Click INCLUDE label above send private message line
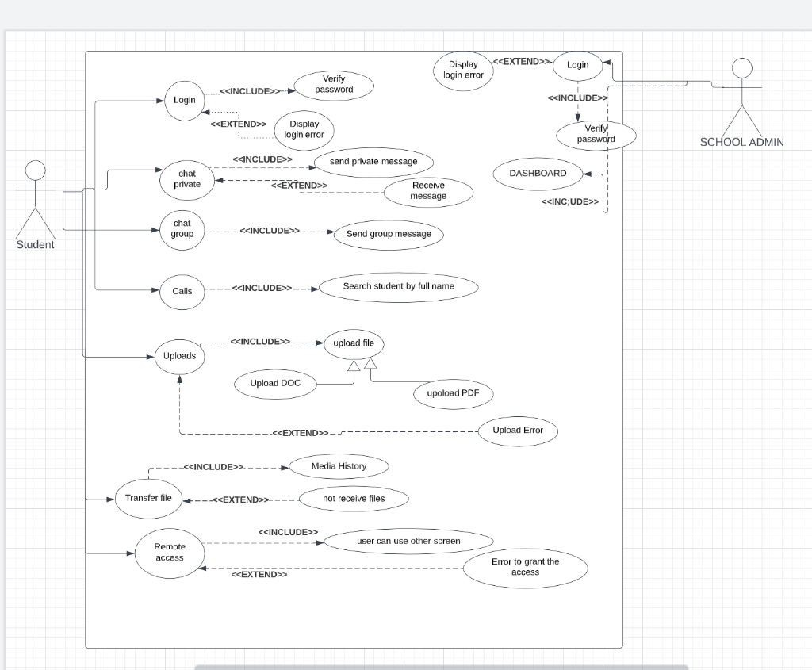812x670 pixels. (x=262, y=159)
